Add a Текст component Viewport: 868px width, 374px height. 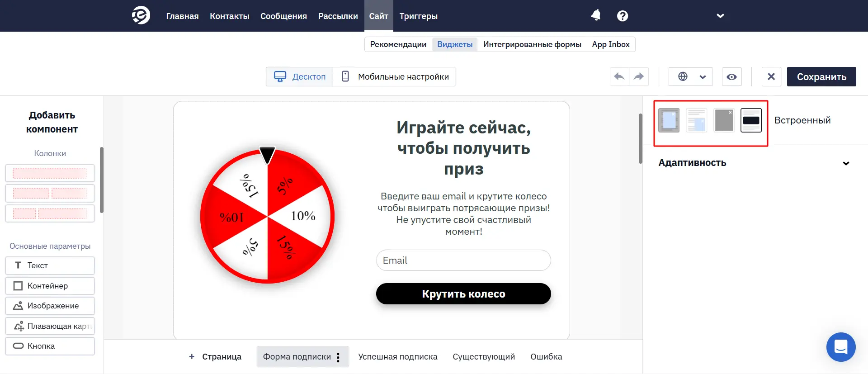(x=50, y=265)
